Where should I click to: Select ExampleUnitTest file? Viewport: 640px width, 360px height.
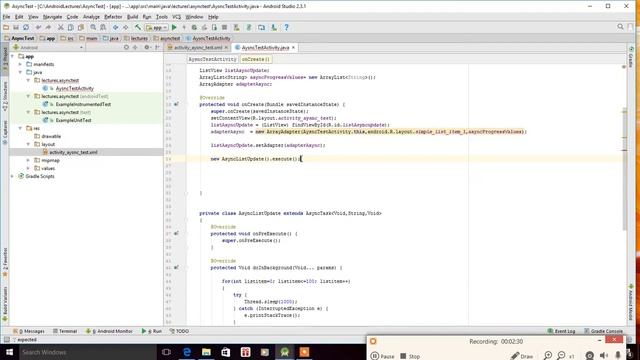[x=73, y=120]
